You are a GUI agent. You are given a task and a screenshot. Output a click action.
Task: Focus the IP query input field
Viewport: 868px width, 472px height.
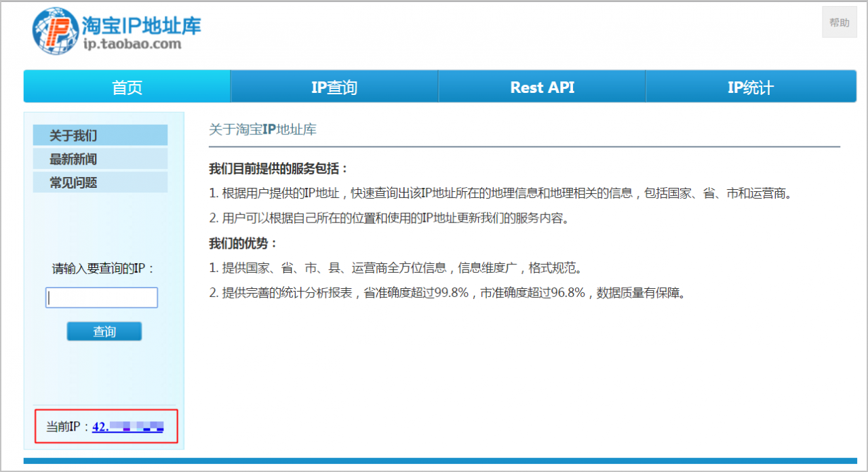(x=102, y=298)
